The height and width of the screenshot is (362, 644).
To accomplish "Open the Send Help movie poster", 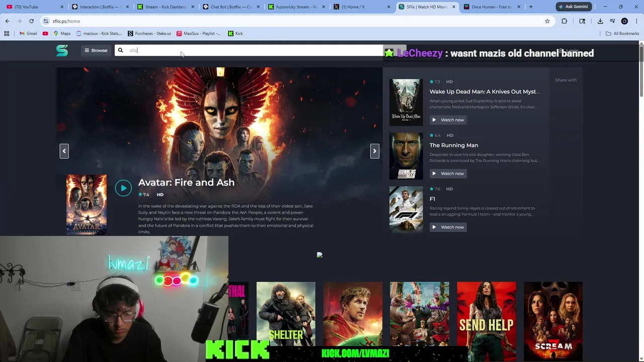I will point(487,321).
